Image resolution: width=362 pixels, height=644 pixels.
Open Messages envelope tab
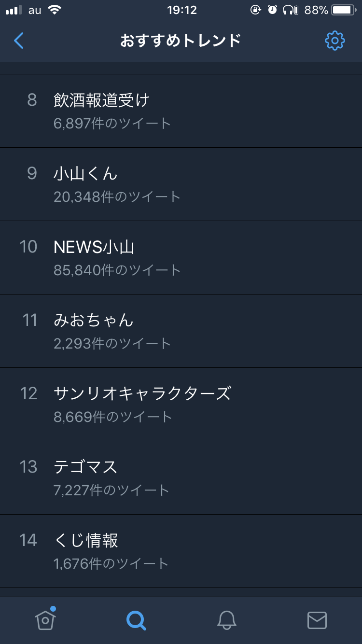pos(317,620)
